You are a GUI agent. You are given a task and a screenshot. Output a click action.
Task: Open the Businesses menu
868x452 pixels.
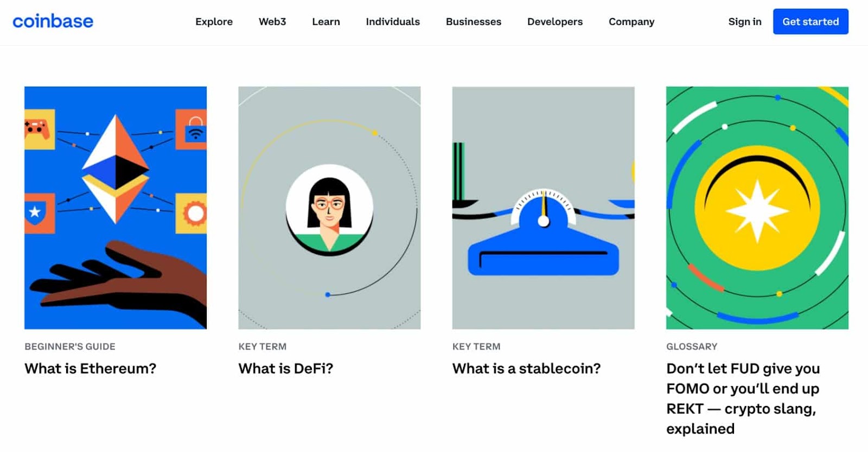473,22
